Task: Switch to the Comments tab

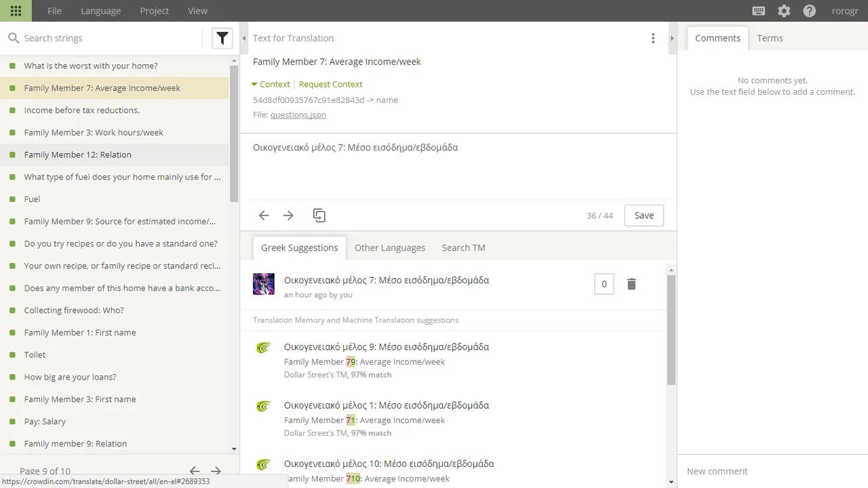Action: point(717,38)
